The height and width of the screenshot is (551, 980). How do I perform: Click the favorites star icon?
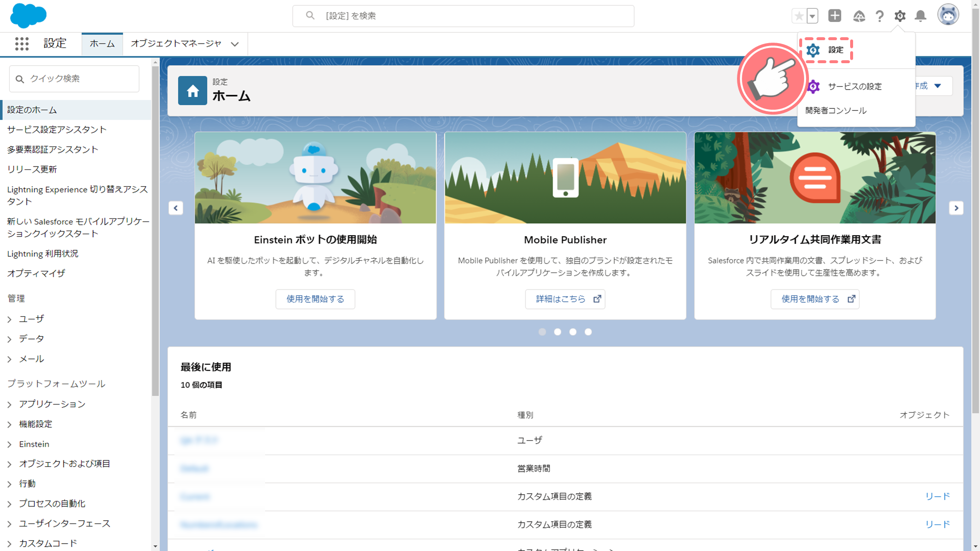click(x=799, y=16)
